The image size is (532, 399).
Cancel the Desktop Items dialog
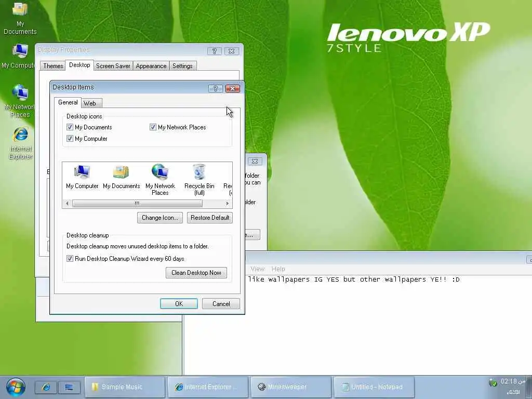coord(221,303)
